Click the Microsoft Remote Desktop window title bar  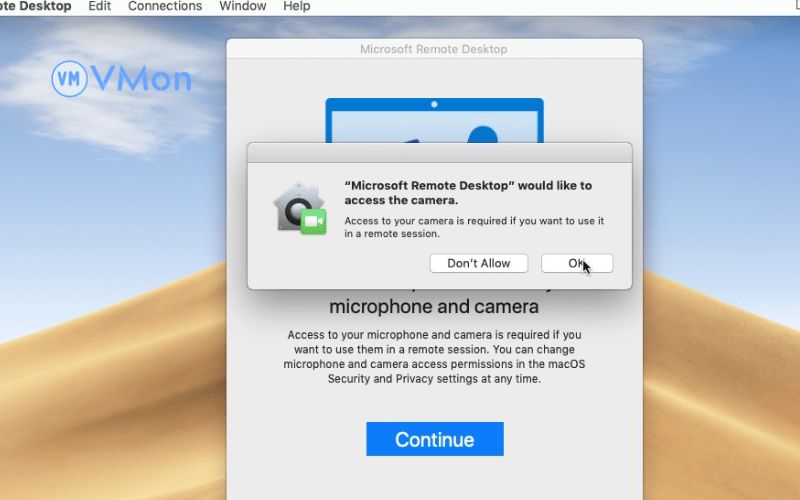coord(434,49)
